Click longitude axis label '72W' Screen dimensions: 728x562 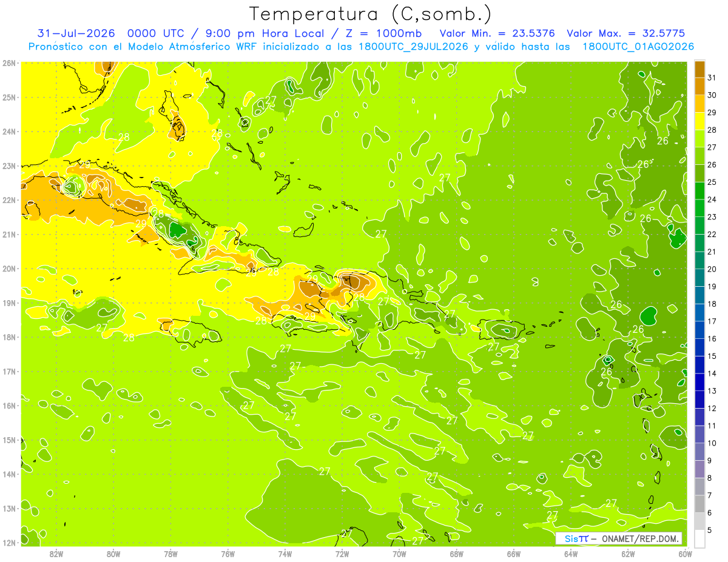[x=342, y=554]
